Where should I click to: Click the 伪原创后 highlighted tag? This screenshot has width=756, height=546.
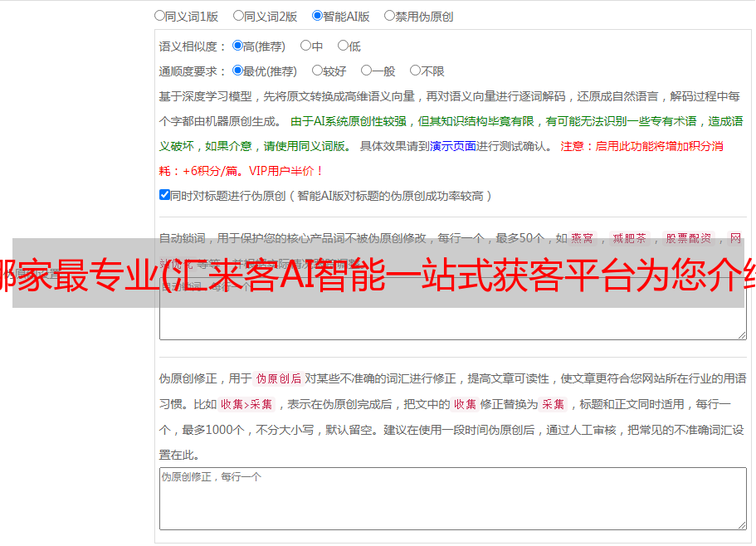pyautogui.click(x=278, y=378)
